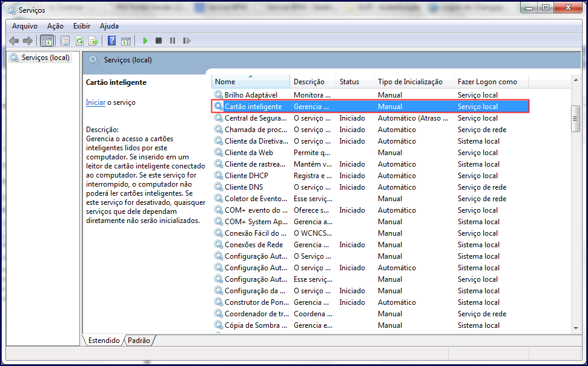
Task: Click the Registra e ... description cell
Action: point(312,176)
